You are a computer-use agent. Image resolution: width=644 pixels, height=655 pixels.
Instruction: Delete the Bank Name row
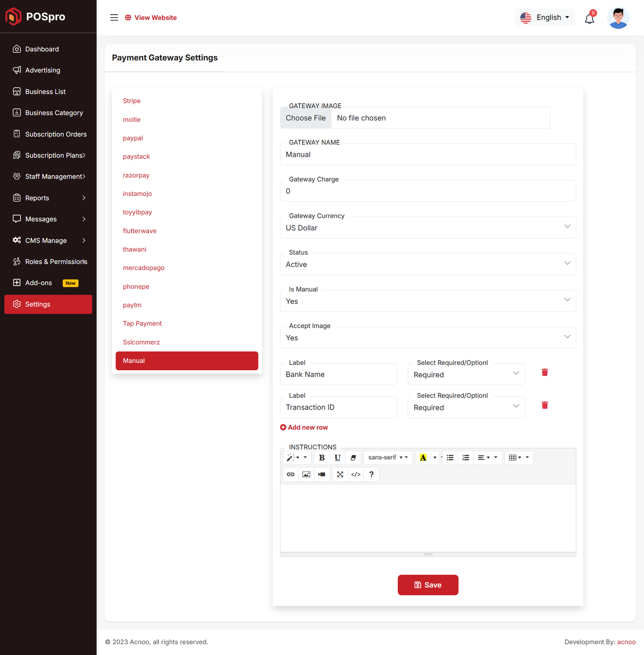[545, 372]
